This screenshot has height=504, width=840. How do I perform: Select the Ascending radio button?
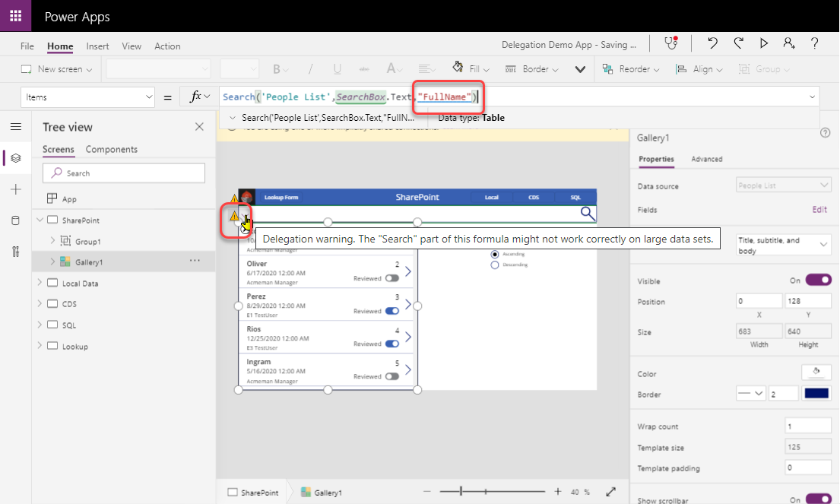click(x=494, y=254)
